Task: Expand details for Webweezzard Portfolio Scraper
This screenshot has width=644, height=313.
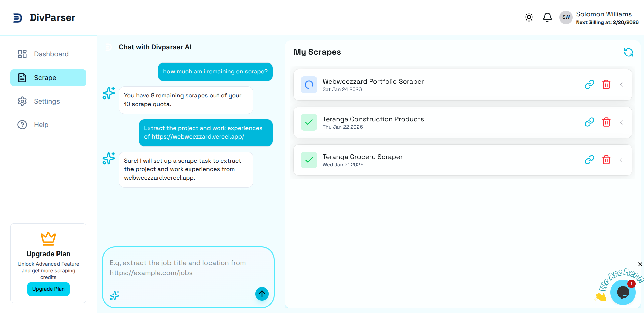Action: click(621, 84)
